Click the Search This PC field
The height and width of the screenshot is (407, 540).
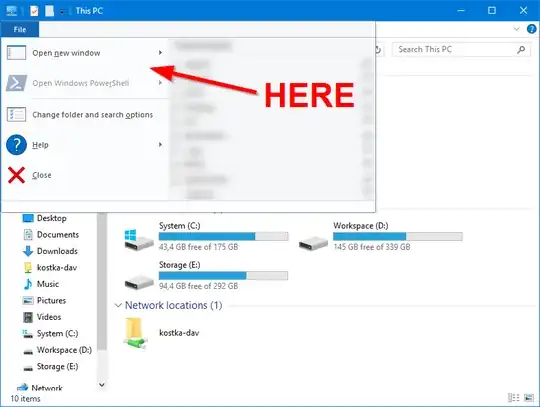(461, 50)
